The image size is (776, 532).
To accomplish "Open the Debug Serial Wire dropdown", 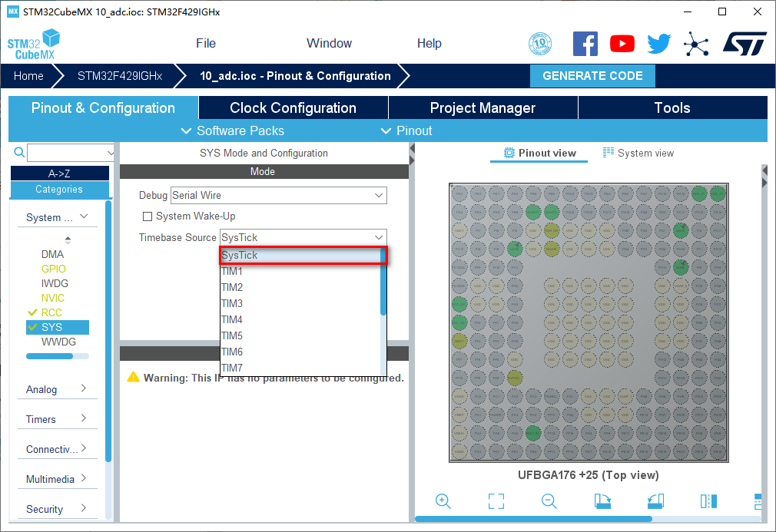I will [278, 196].
